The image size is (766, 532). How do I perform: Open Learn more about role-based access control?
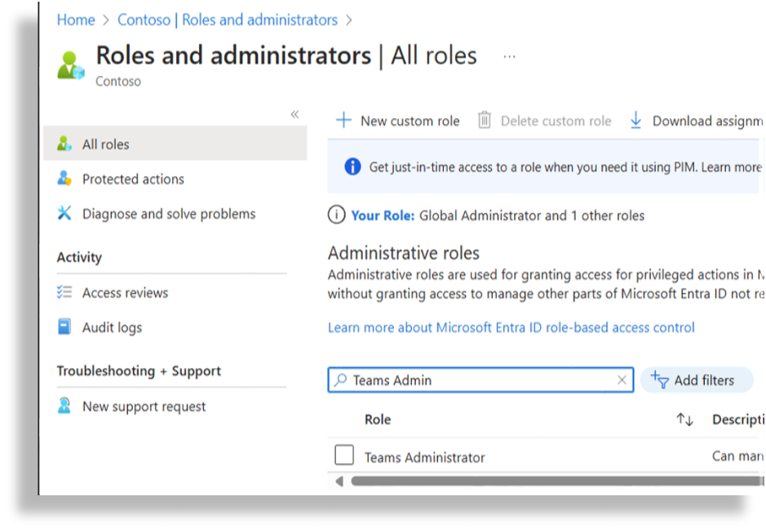coord(511,327)
